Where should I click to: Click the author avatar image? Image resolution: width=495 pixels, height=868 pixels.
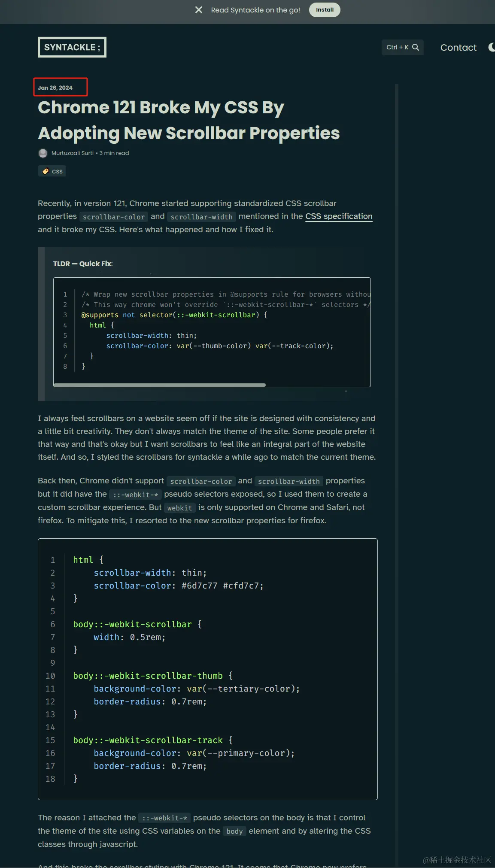point(43,153)
